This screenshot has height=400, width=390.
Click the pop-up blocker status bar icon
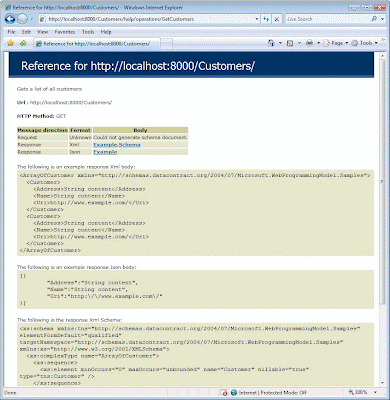point(224,393)
